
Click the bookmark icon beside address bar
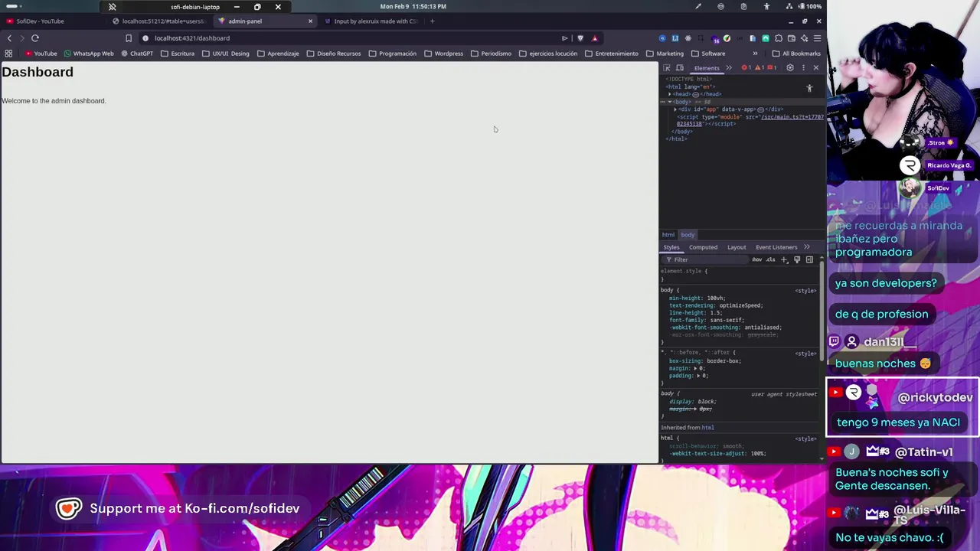(x=129, y=38)
